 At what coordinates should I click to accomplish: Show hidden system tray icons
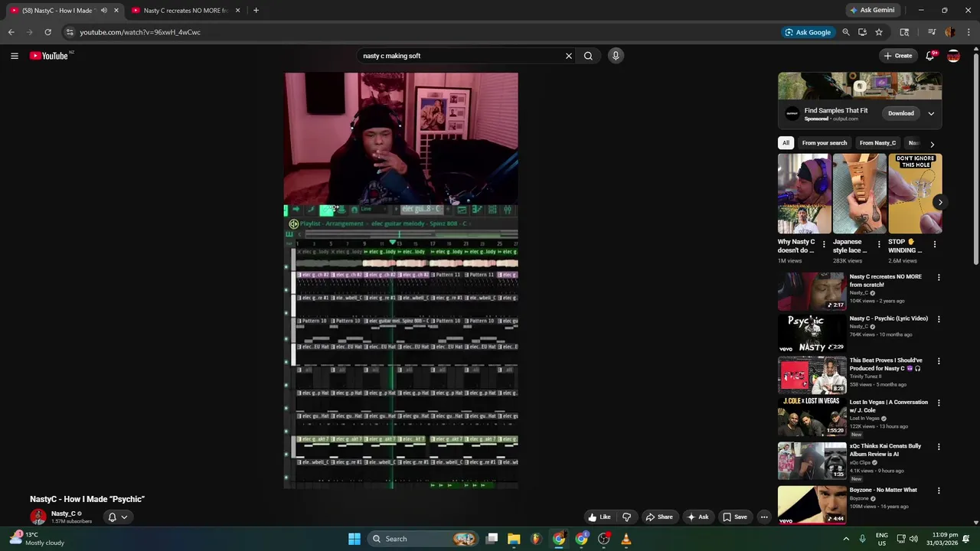846,539
